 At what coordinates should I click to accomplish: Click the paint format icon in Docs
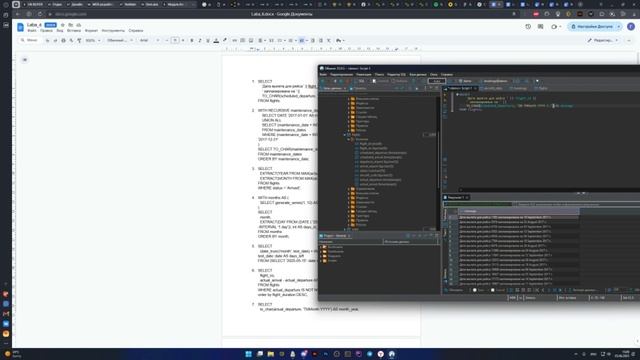coord(79,40)
